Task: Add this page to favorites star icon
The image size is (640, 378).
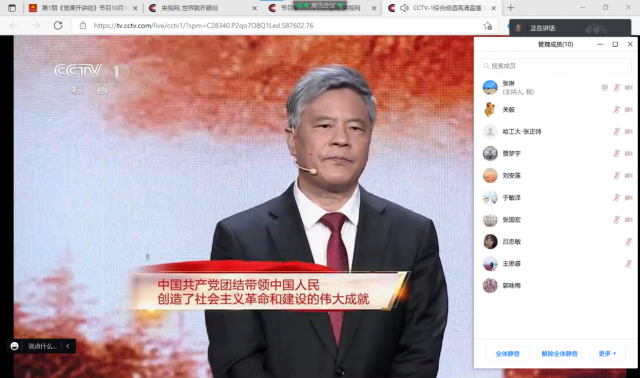Action: point(487,26)
